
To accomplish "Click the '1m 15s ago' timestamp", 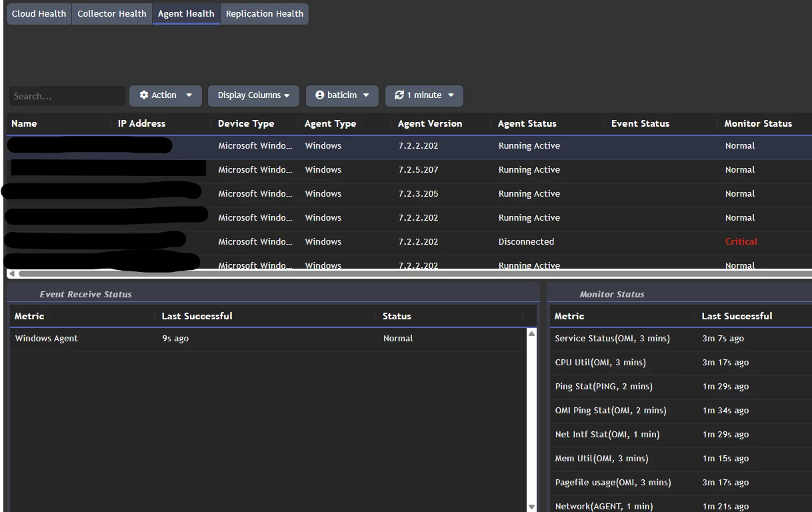I will (x=725, y=459).
